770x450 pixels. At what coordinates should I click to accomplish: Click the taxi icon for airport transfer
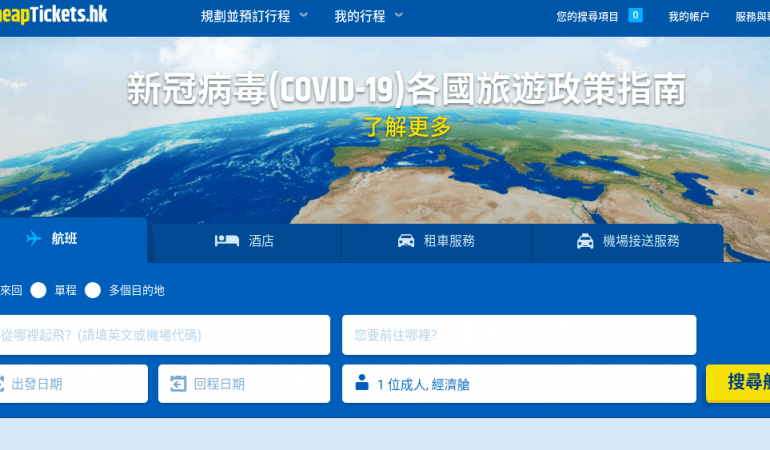585,241
